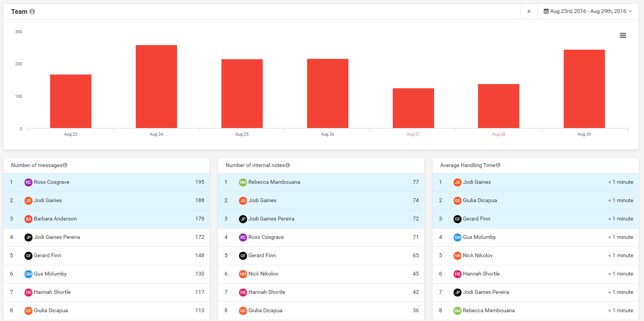
Task: Select Jodi Gaines Pereira name in handling time list
Action: pos(486,292)
